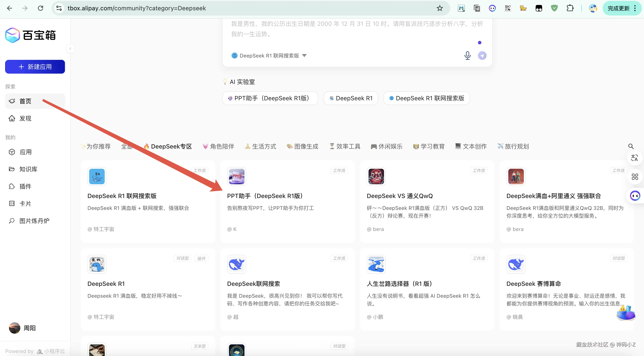Click the prompt text input area

(x=357, y=29)
